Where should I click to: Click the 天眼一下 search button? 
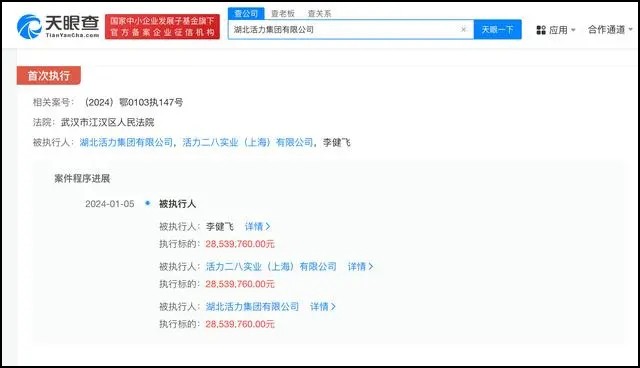pos(497,29)
